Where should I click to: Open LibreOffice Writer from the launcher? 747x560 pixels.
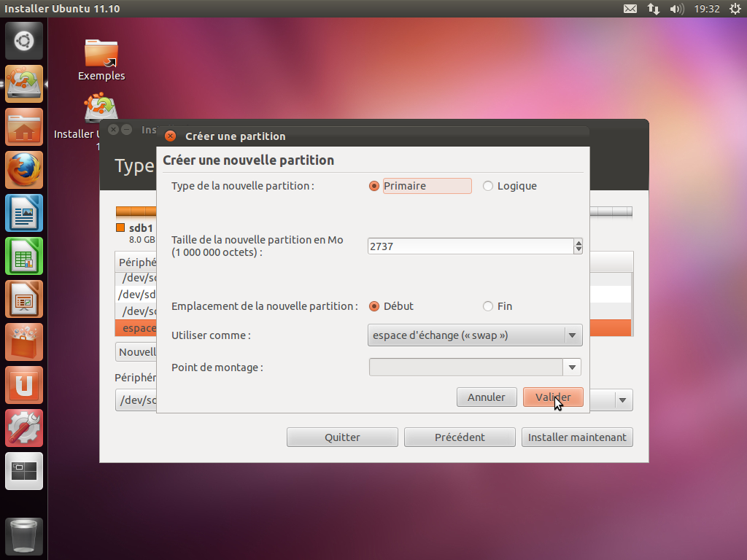coord(24,213)
